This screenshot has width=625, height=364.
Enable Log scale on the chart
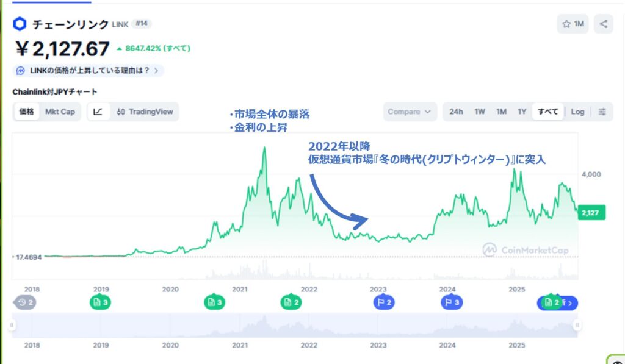click(x=578, y=112)
